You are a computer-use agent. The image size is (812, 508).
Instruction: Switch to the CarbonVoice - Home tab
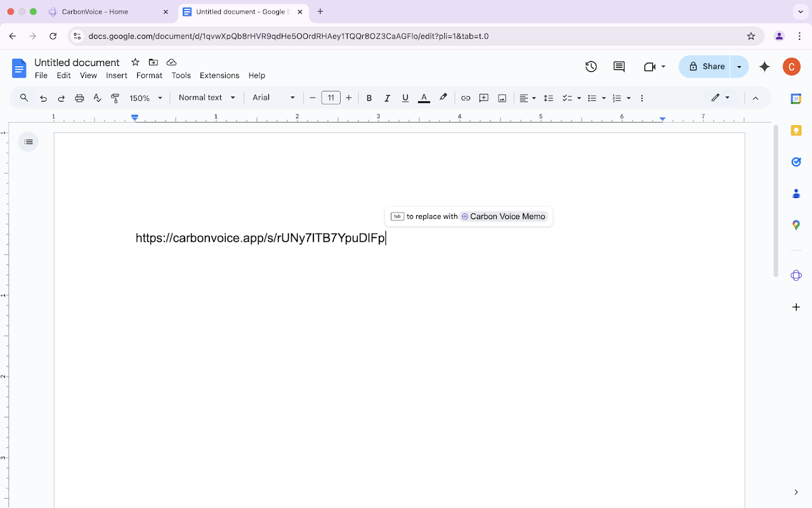click(x=110, y=11)
